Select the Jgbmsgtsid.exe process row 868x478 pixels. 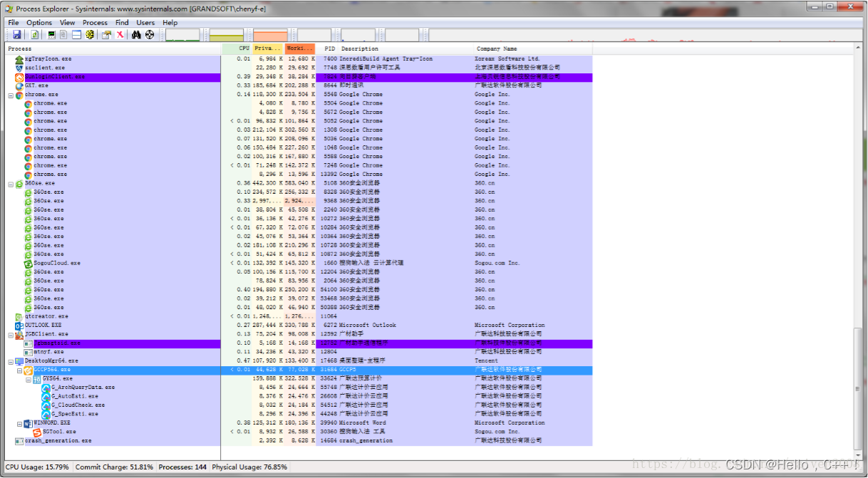click(x=299, y=343)
